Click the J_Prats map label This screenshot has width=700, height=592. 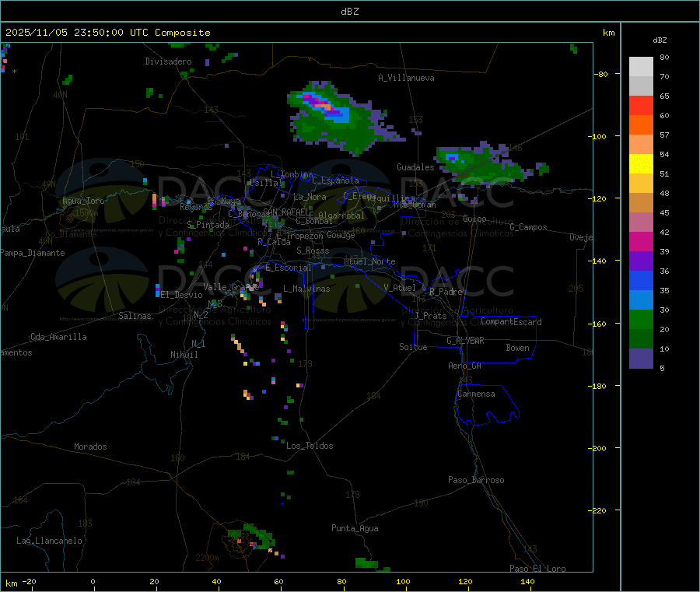coord(431,316)
